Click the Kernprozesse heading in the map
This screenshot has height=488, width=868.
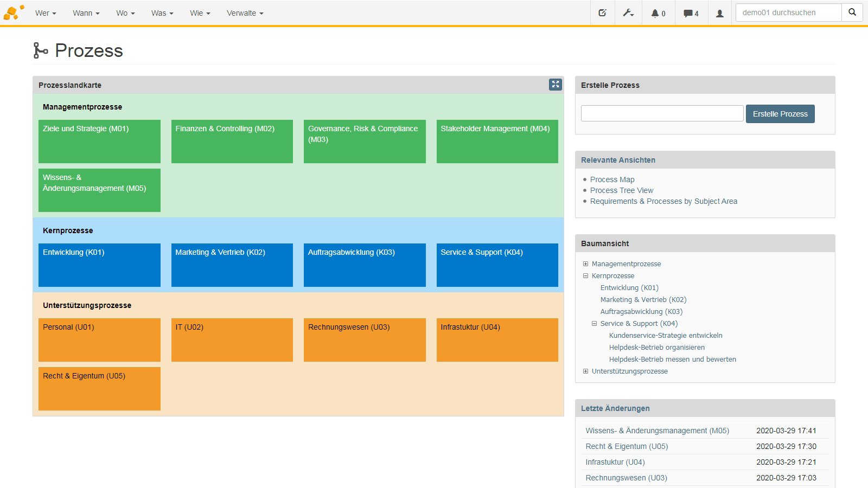coord(68,230)
